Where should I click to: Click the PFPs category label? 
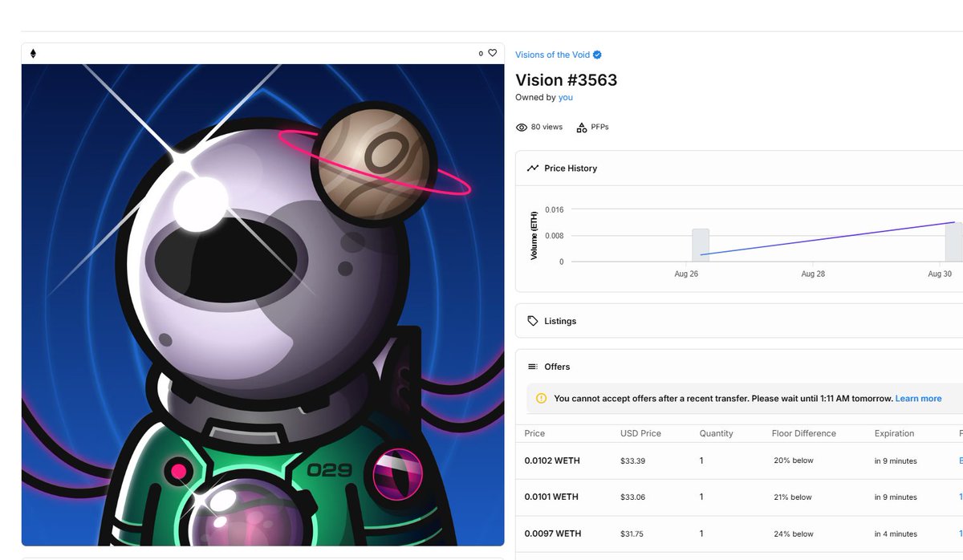pos(599,127)
